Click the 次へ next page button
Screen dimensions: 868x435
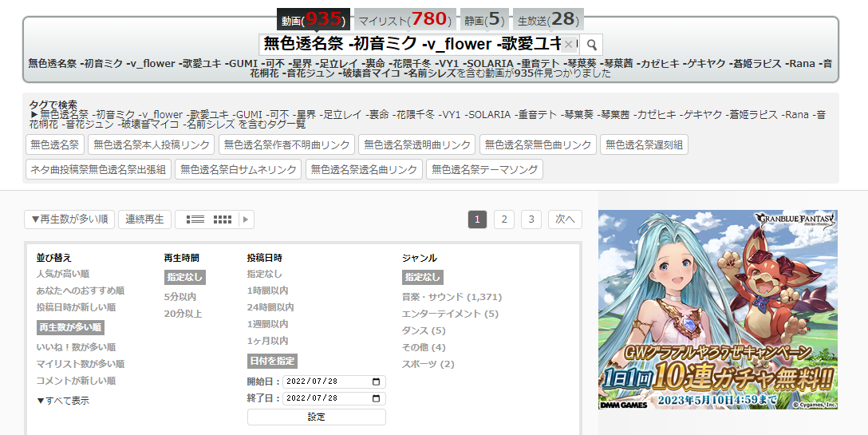pos(565,219)
